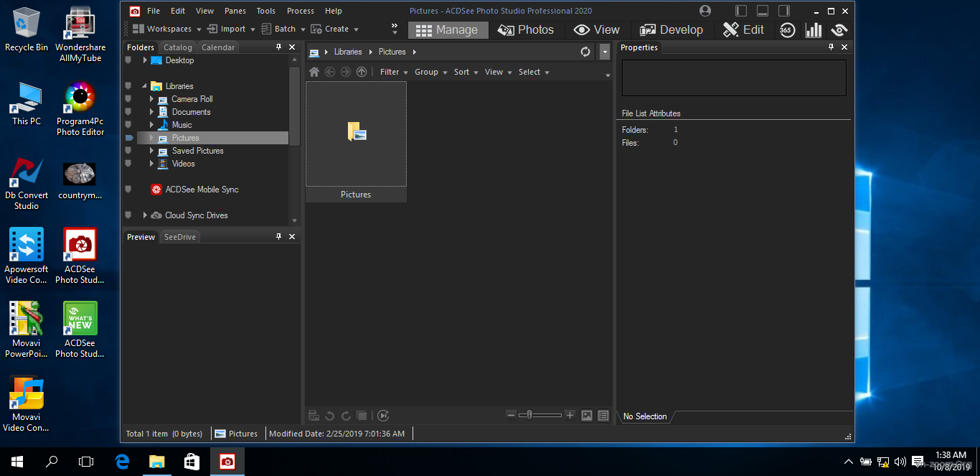This screenshot has height=476, width=980.
Task: Toggle Easy-Select marker for Libraries folder
Action: (x=128, y=86)
